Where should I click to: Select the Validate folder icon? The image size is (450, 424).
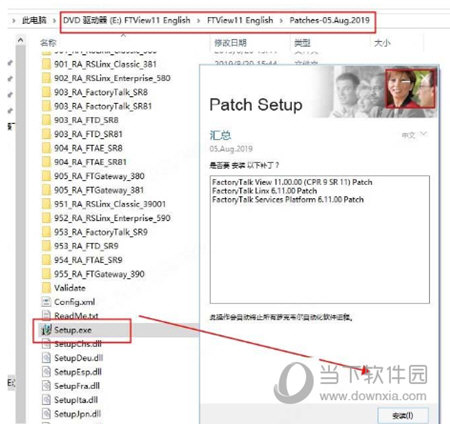pos(46,288)
